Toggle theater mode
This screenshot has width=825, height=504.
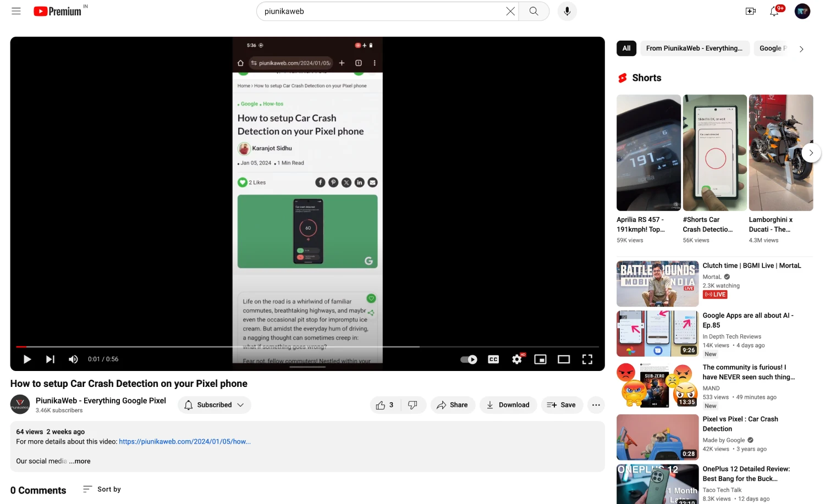coord(563,359)
